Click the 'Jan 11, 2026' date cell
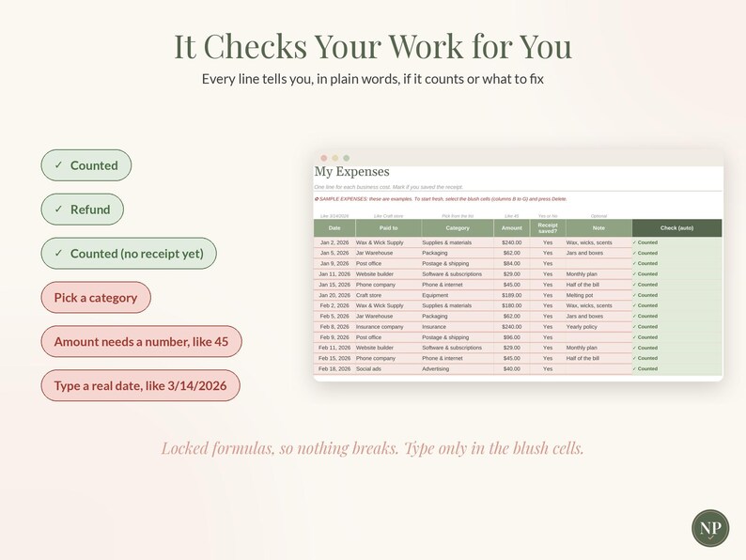The width and height of the screenshot is (746, 560). 334,274
